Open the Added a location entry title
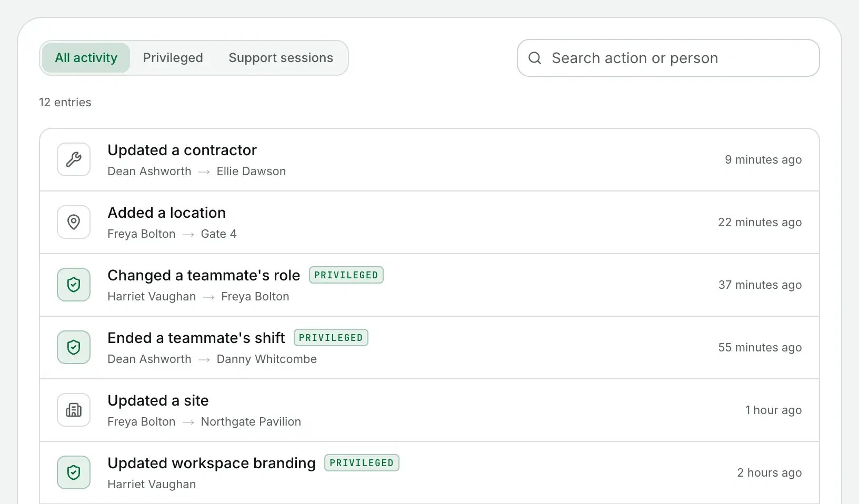This screenshot has height=504, width=859. click(x=166, y=213)
